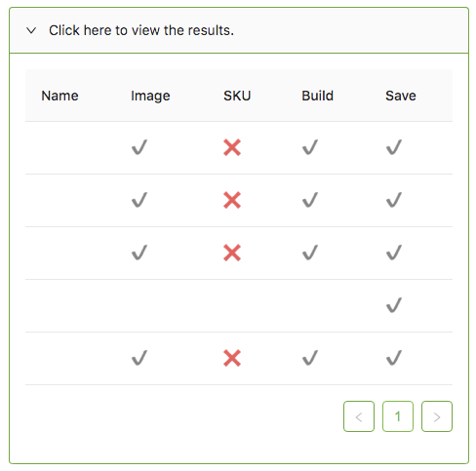
Task: Click the Build checkmark in the first row
Action: (x=310, y=147)
